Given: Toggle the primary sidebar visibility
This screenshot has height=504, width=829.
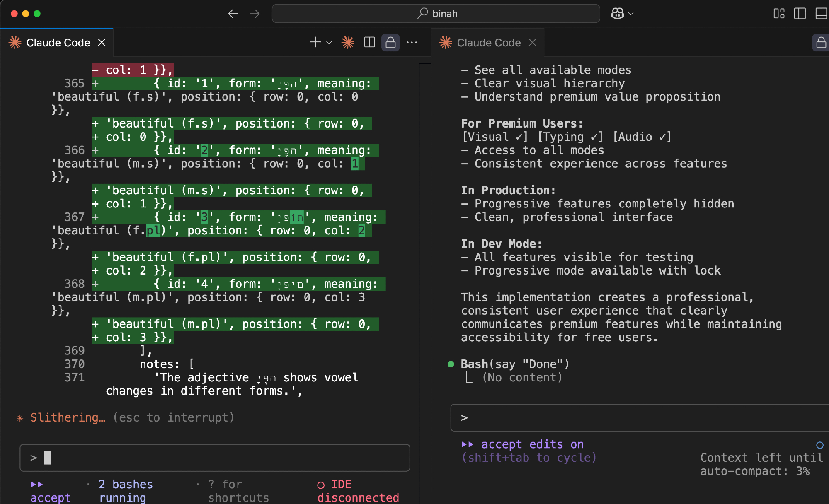Looking at the screenshot, I should click(800, 14).
